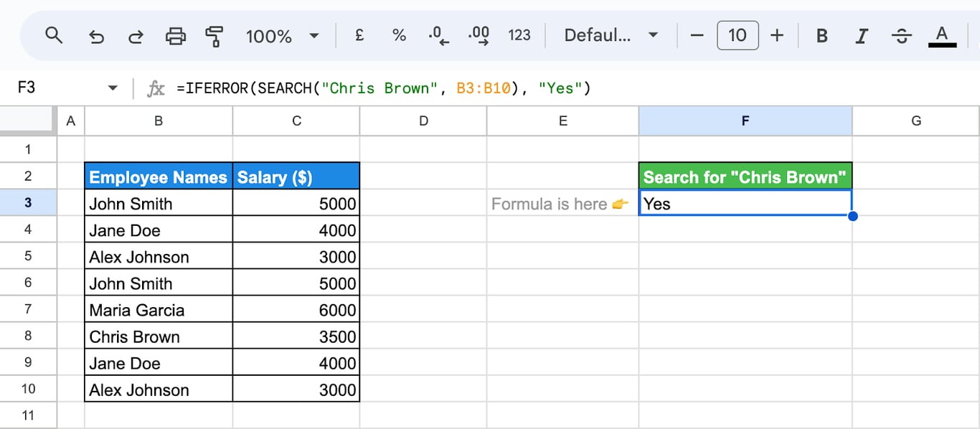
Task: Toggle bold formatting
Action: [822, 35]
